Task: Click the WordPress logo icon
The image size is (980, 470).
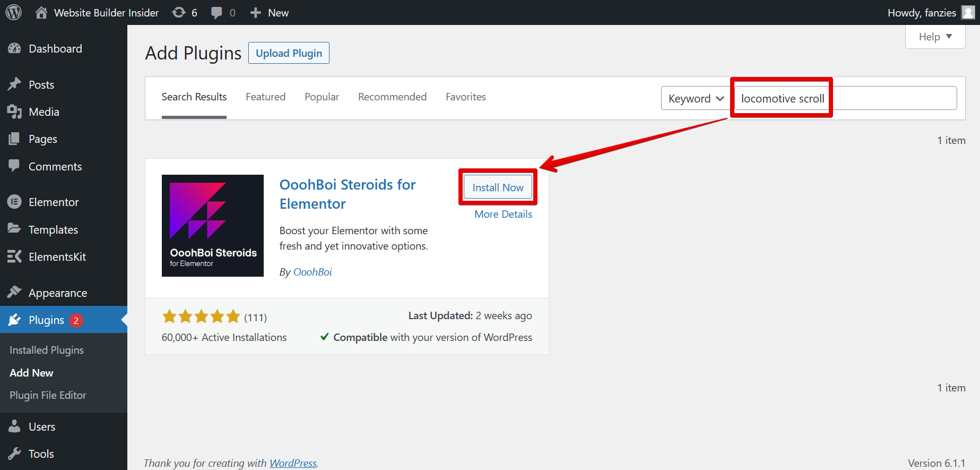Action: tap(14, 12)
